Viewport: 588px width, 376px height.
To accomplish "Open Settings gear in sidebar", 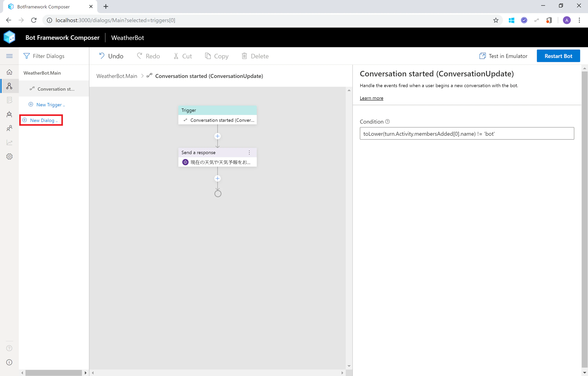I will click(9, 156).
